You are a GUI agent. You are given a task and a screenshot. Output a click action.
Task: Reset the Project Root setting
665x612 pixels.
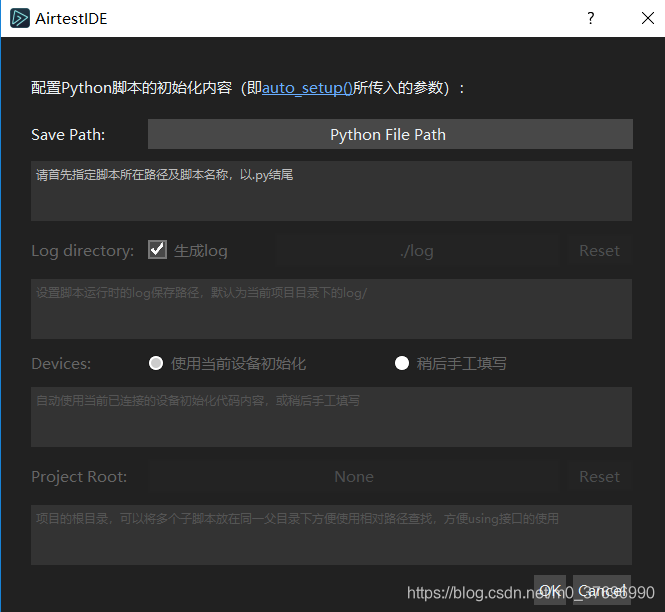point(599,477)
